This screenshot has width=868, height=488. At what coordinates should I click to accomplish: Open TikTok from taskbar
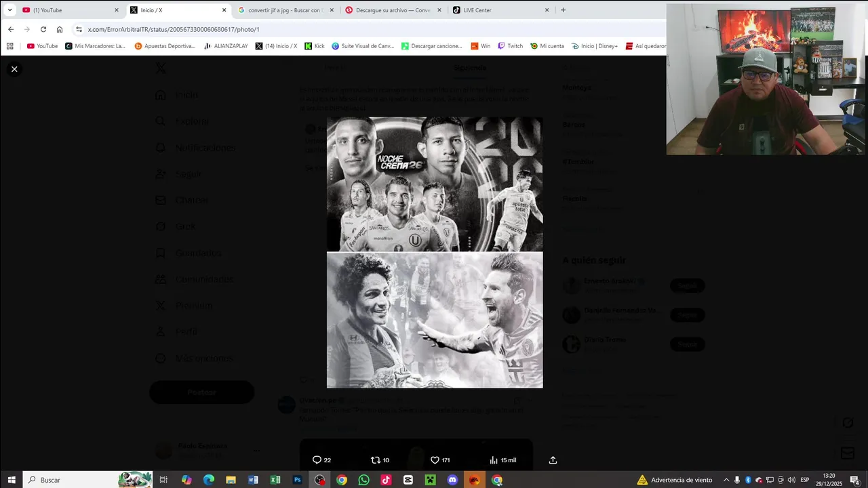[386, 480]
